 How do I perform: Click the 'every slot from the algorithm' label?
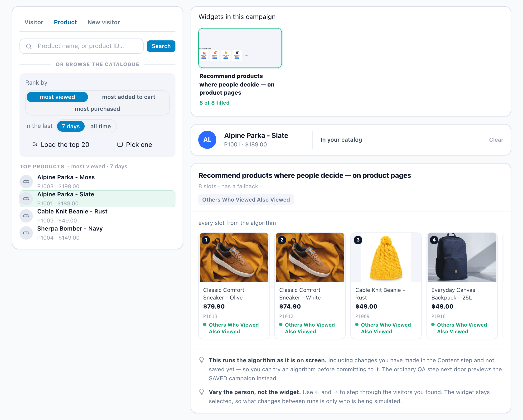[x=237, y=223]
